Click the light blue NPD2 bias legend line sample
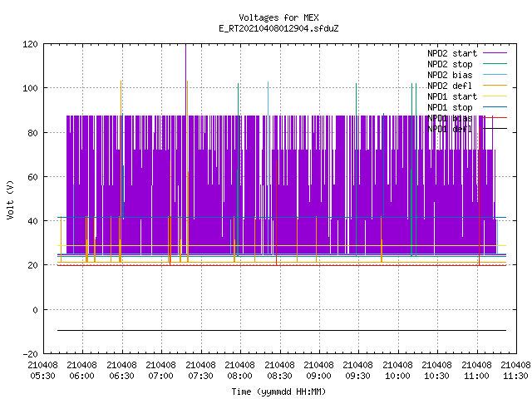 click(x=495, y=74)
